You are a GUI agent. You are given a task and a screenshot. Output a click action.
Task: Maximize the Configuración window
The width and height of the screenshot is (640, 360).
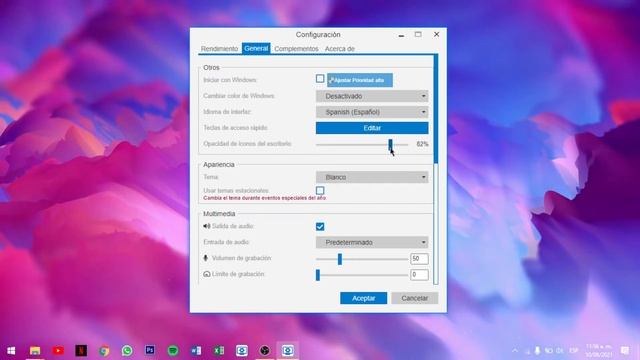418,34
